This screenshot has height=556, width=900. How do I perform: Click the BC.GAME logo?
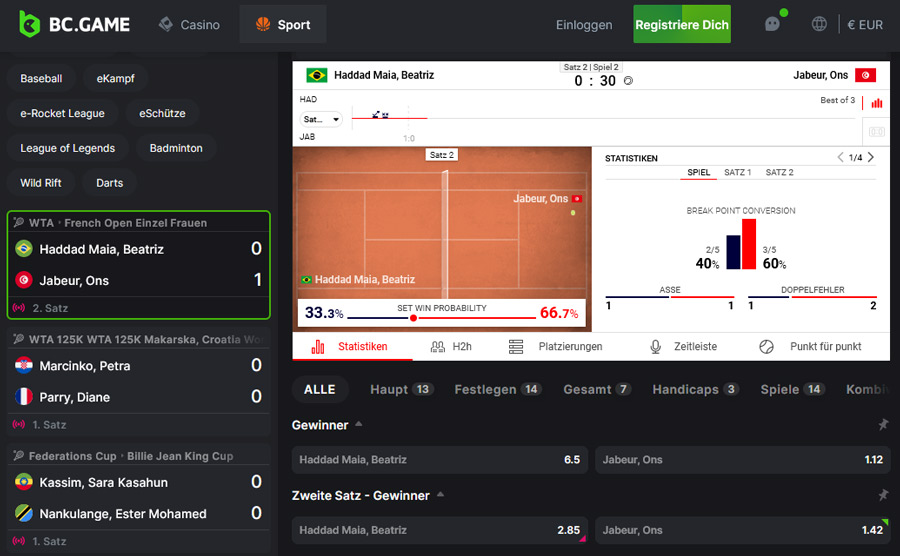point(74,24)
